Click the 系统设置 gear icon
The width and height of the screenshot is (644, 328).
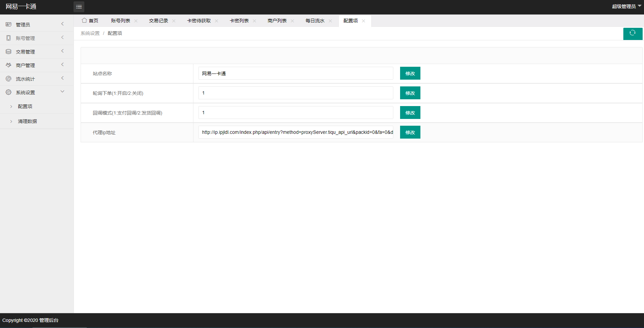coord(8,92)
